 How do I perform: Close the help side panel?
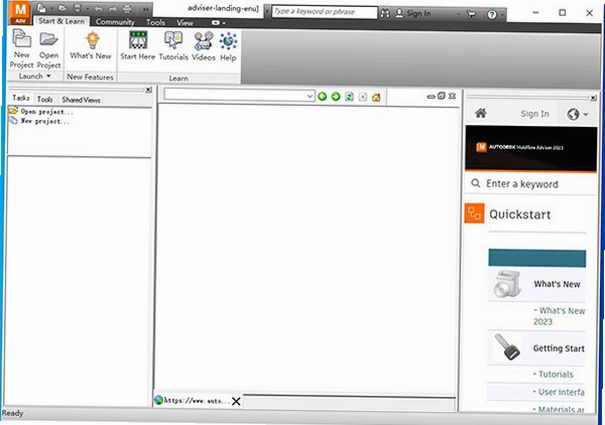(x=593, y=98)
